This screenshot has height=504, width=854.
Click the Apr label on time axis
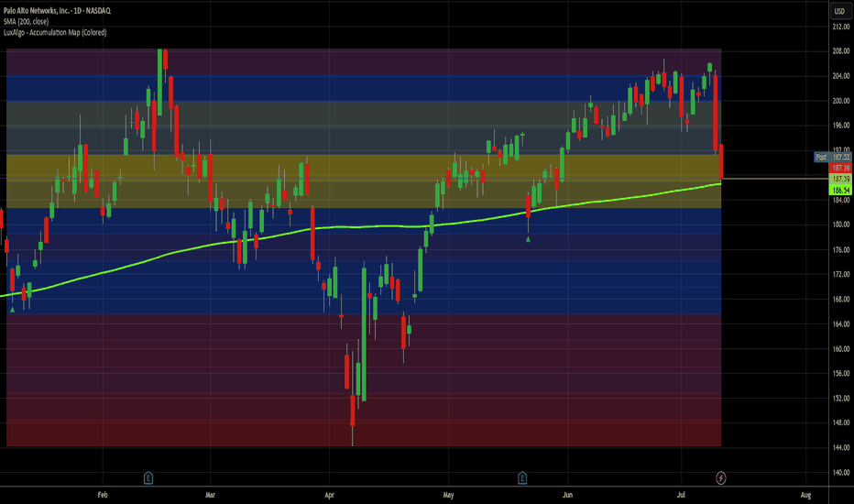pyautogui.click(x=329, y=495)
